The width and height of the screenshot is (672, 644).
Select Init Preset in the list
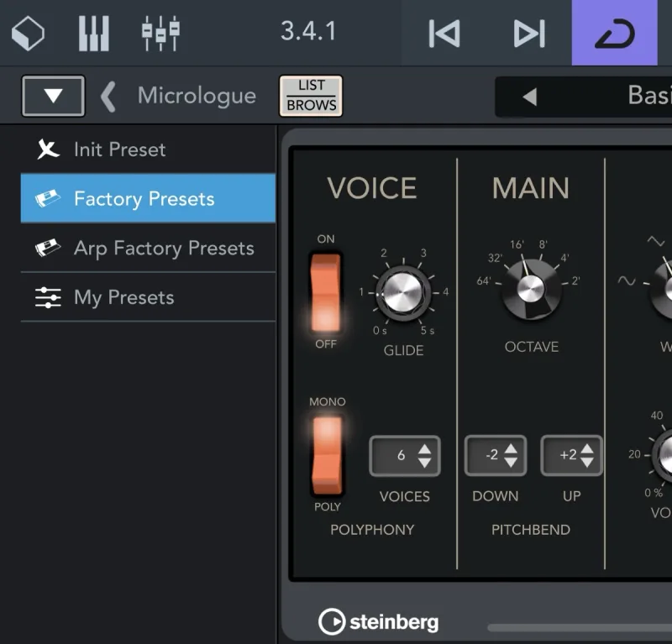coord(148,149)
